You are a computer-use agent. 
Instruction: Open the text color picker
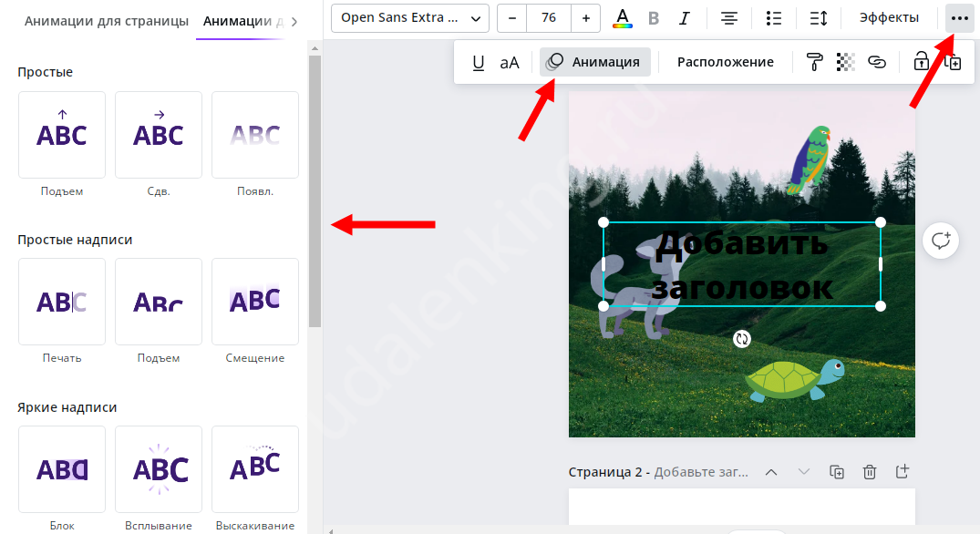[623, 18]
